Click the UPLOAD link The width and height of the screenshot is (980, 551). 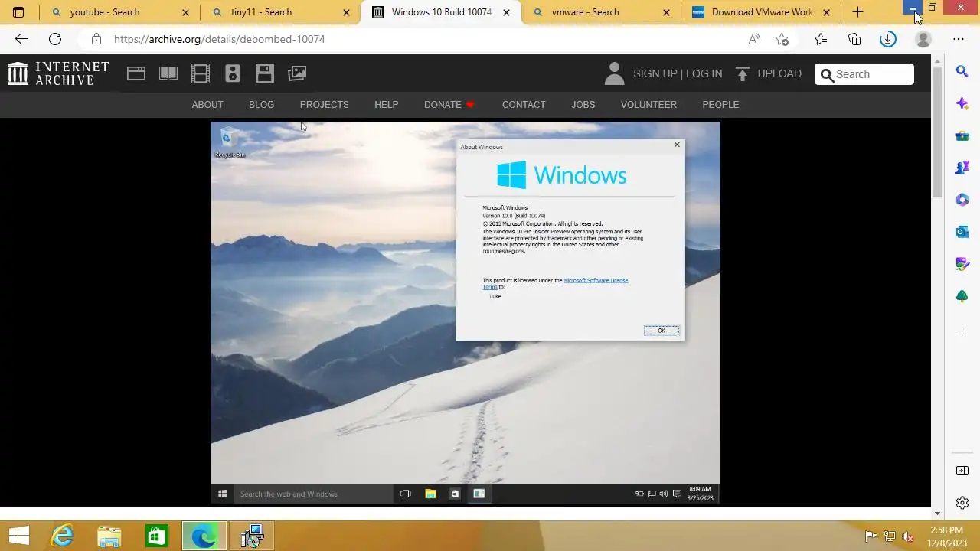(769, 73)
